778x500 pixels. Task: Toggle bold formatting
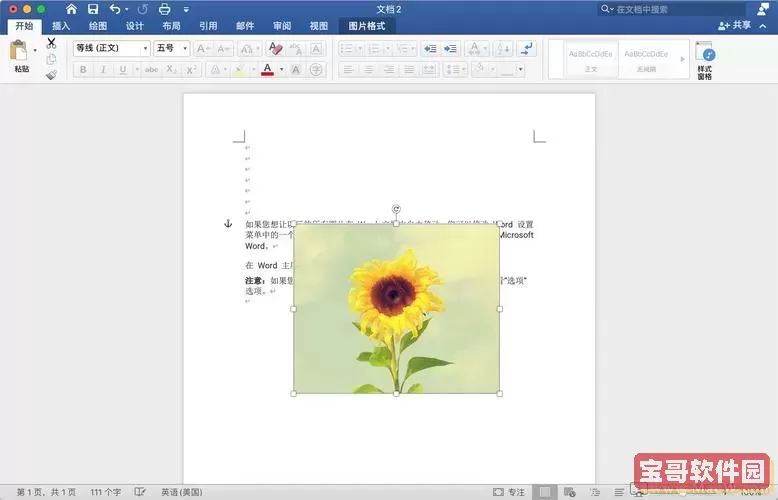pos(83,70)
